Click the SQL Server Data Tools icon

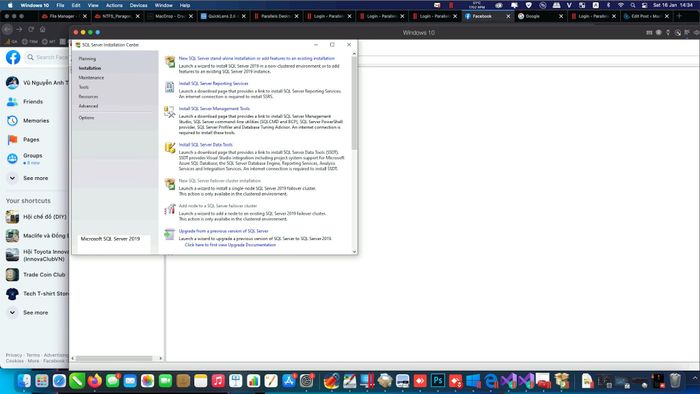(x=170, y=148)
